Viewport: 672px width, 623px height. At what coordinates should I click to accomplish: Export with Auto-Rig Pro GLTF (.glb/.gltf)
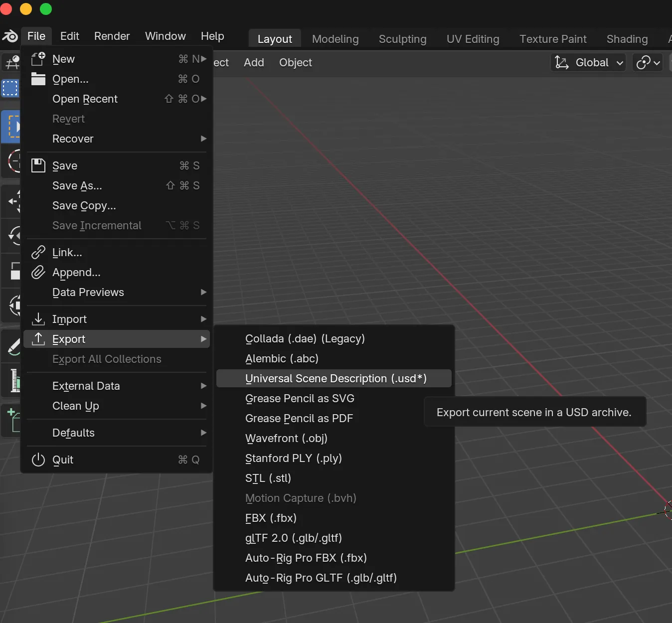coord(334,578)
